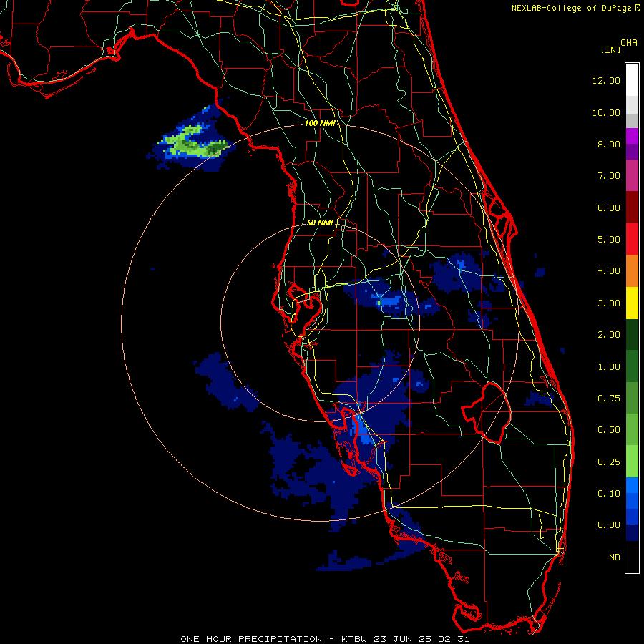Click the OHA product code label

(x=629, y=42)
